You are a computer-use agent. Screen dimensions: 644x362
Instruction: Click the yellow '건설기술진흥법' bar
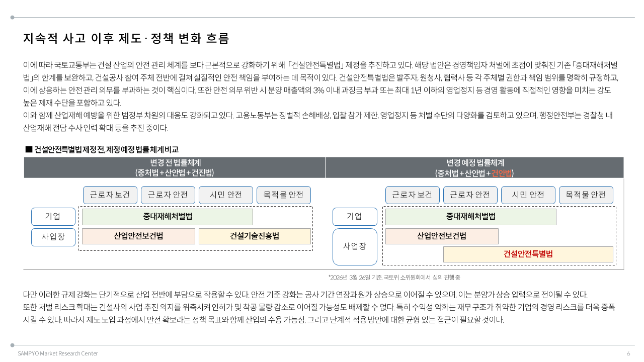click(x=255, y=236)
